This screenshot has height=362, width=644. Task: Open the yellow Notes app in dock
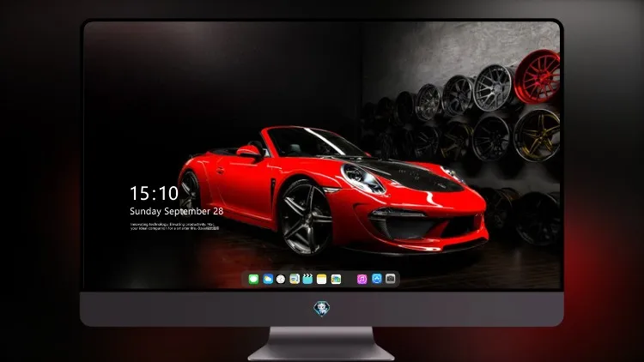pyautogui.click(x=322, y=279)
